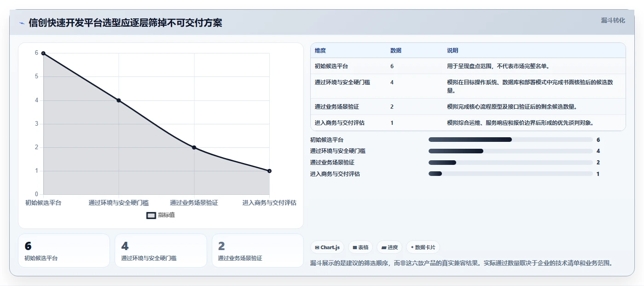Screen dimensions: 644x286
Task: Click the 通过业务场景验证 progress bar
Action: click(511, 163)
